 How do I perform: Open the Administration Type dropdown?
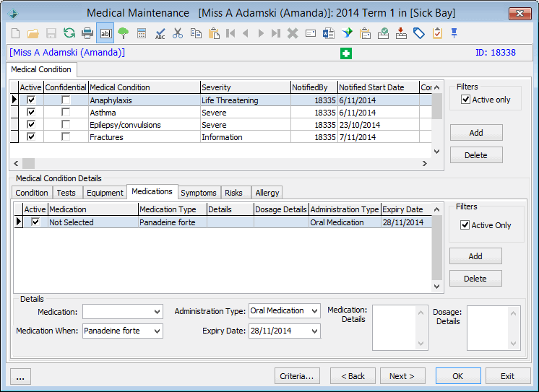point(314,311)
